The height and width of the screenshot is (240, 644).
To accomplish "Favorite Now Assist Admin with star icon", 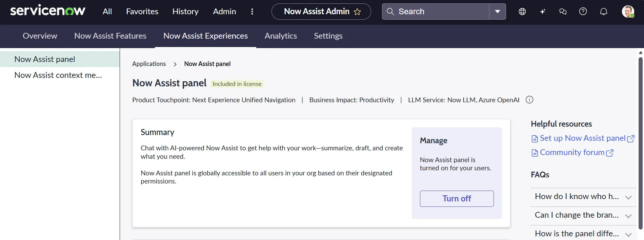I will 357,12.
